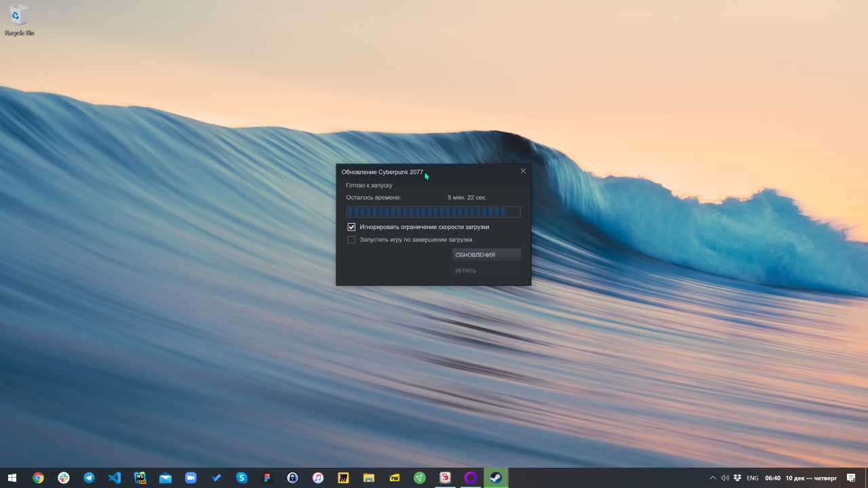Open the Recycle Bin desktop icon
The image size is (868, 488).
(x=19, y=20)
